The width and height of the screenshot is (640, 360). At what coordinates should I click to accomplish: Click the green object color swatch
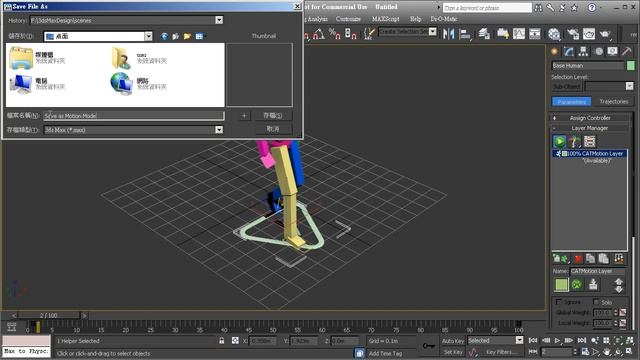coord(631,65)
